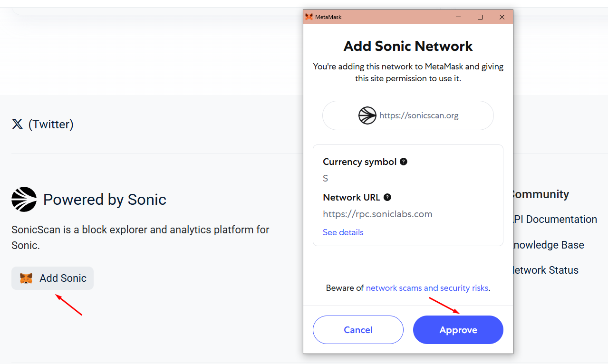Screen dimensions: 608x364
Task: Click the Network URL label
Action: point(351,197)
